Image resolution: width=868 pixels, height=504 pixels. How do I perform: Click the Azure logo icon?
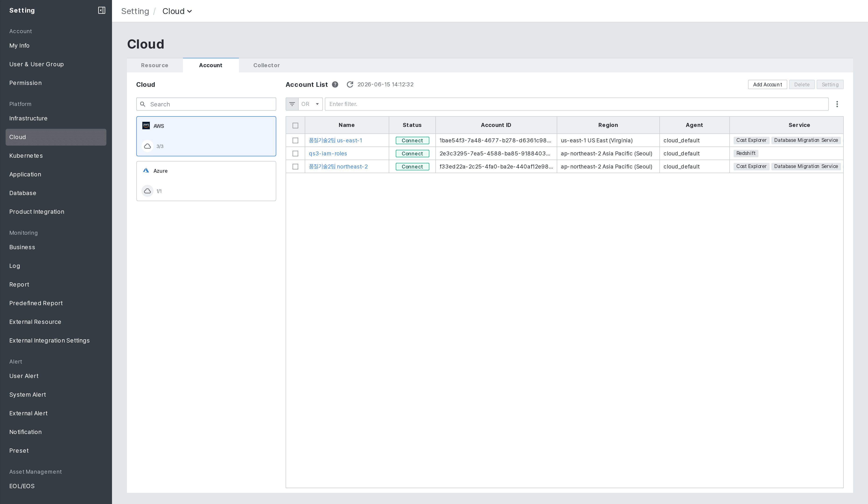pos(146,171)
